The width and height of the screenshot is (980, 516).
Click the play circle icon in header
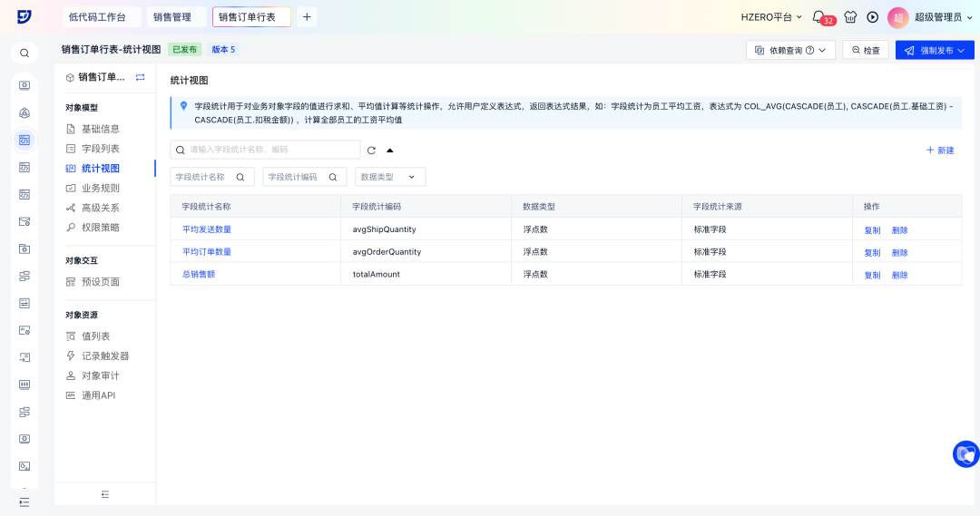873,17
